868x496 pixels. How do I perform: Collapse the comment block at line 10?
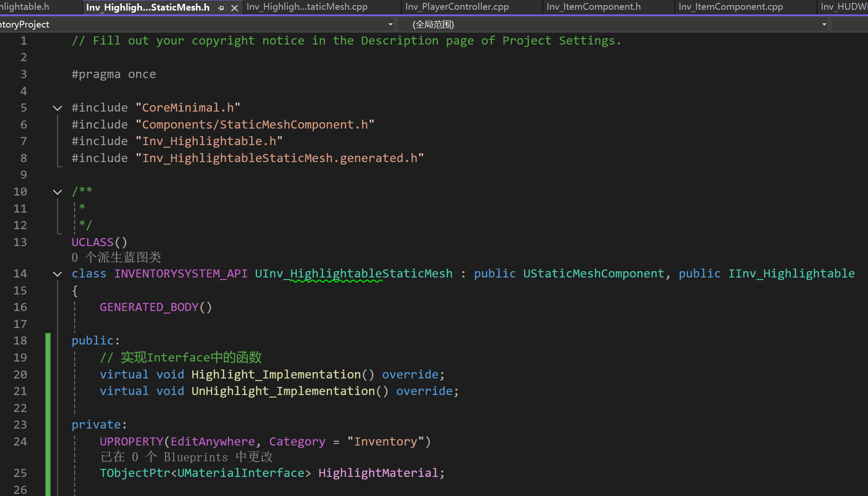point(57,192)
